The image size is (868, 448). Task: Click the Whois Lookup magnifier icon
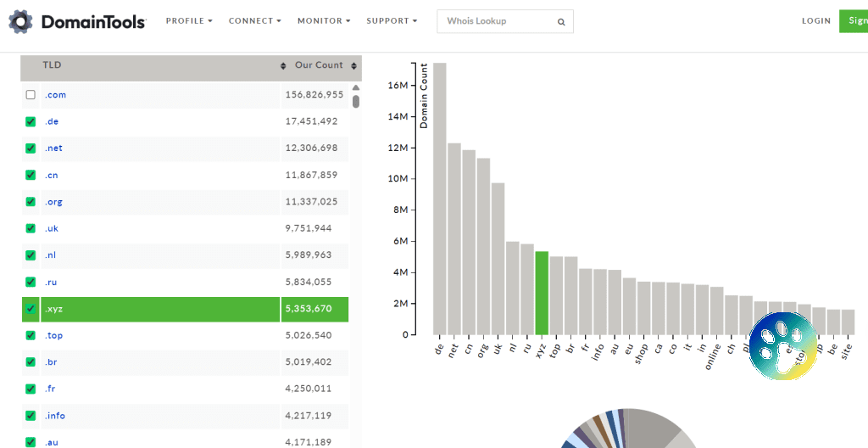(561, 22)
